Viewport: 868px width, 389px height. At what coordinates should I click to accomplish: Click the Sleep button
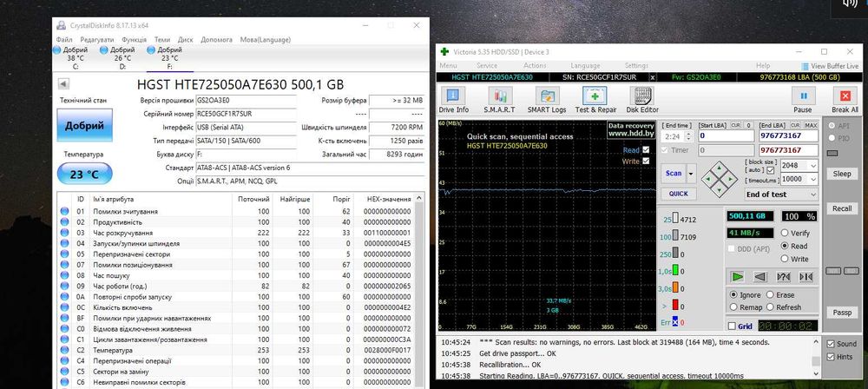842,174
